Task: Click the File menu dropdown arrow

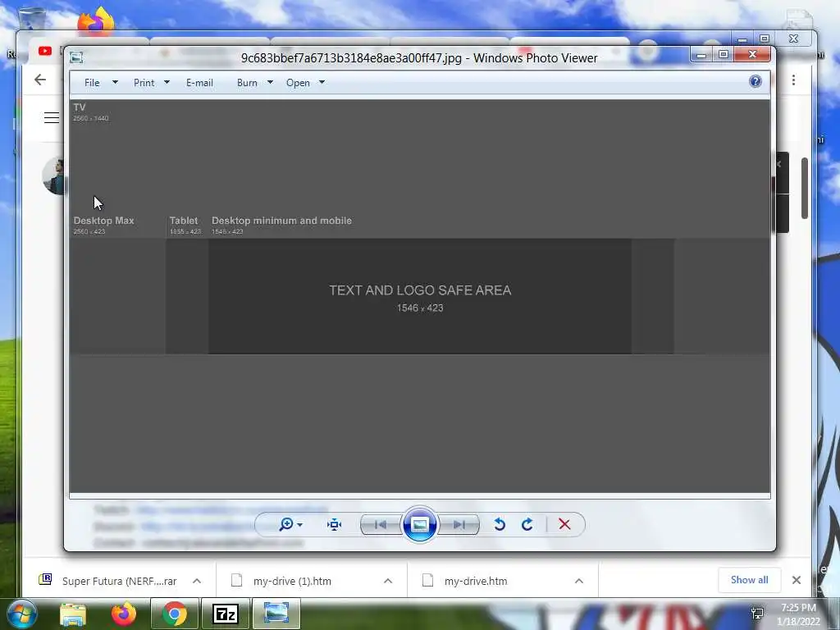Action: 115,82
